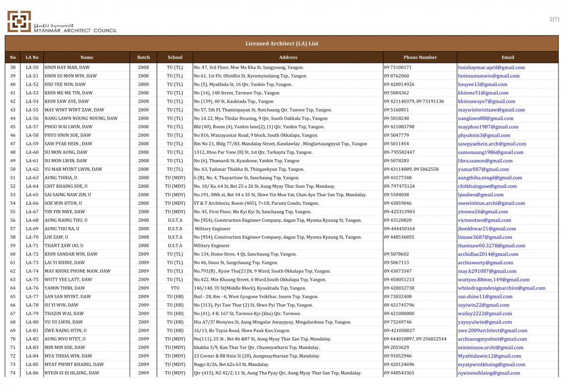Open email link thantzaw00.3278@gmail.com
568x392 pixels.
491,246
